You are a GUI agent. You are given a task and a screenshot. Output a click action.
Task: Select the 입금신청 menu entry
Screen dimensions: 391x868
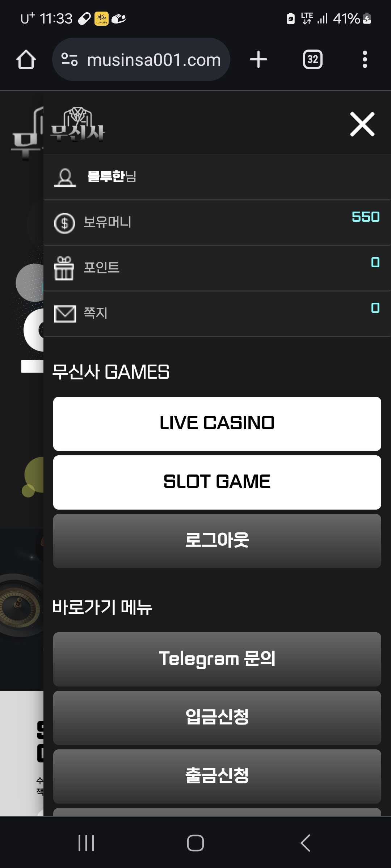click(x=217, y=718)
